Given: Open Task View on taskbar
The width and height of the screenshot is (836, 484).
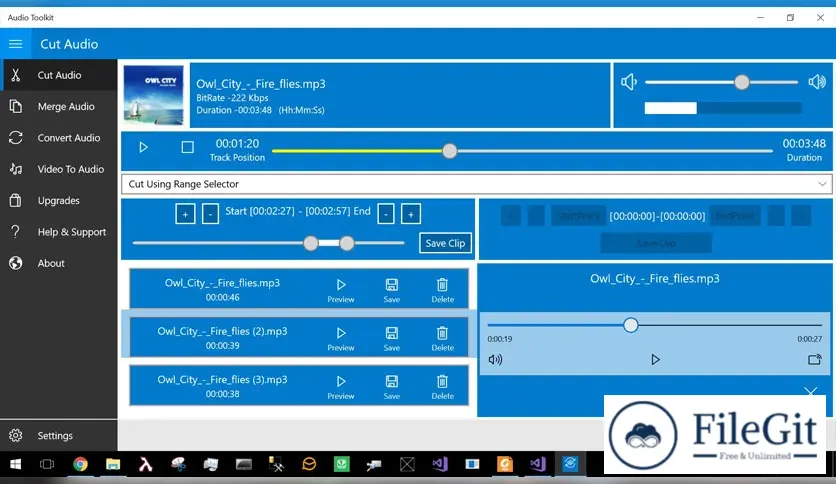Looking at the screenshot, I should (x=47, y=464).
